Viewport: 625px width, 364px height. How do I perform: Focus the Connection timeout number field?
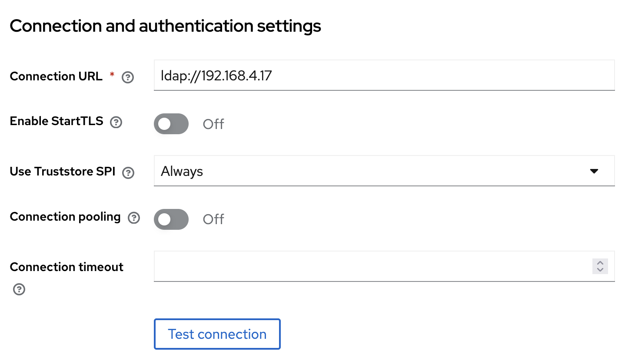coord(369,266)
